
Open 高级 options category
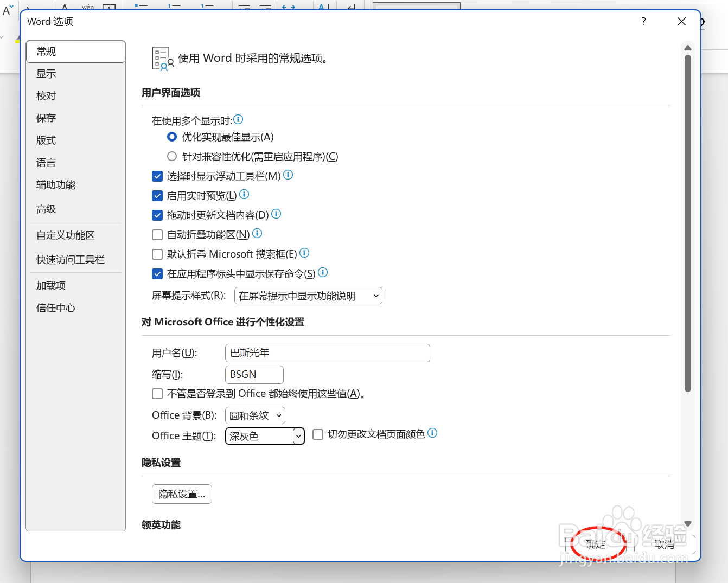pyautogui.click(x=75, y=209)
